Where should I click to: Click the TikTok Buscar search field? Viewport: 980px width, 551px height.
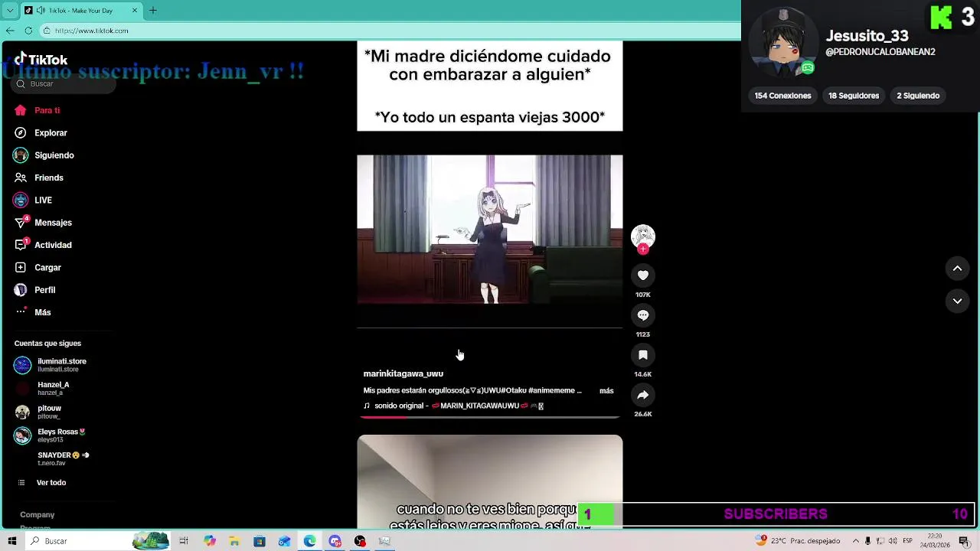(x=64, y=84)
